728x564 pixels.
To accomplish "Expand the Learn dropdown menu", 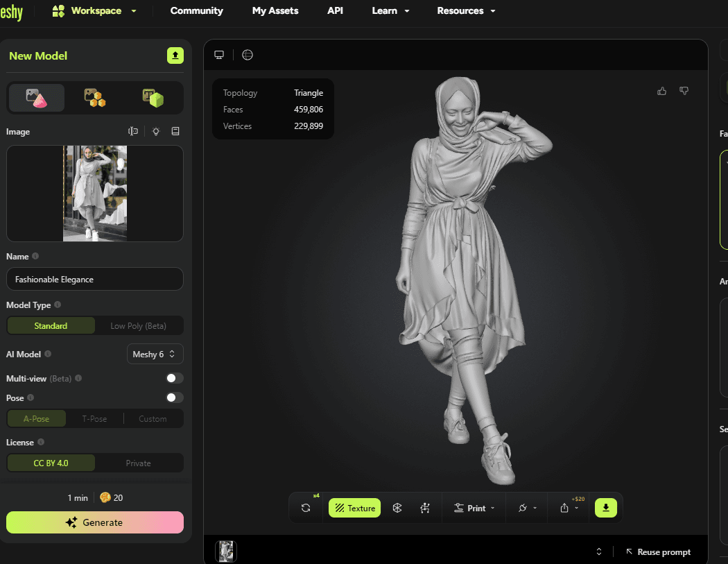I will tap(407, 10).
